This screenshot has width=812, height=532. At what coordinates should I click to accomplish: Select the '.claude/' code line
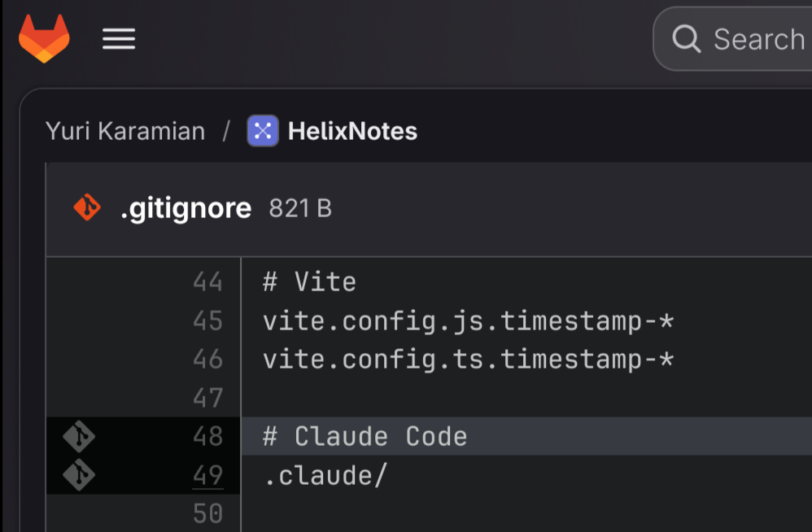tap(325, 475)
